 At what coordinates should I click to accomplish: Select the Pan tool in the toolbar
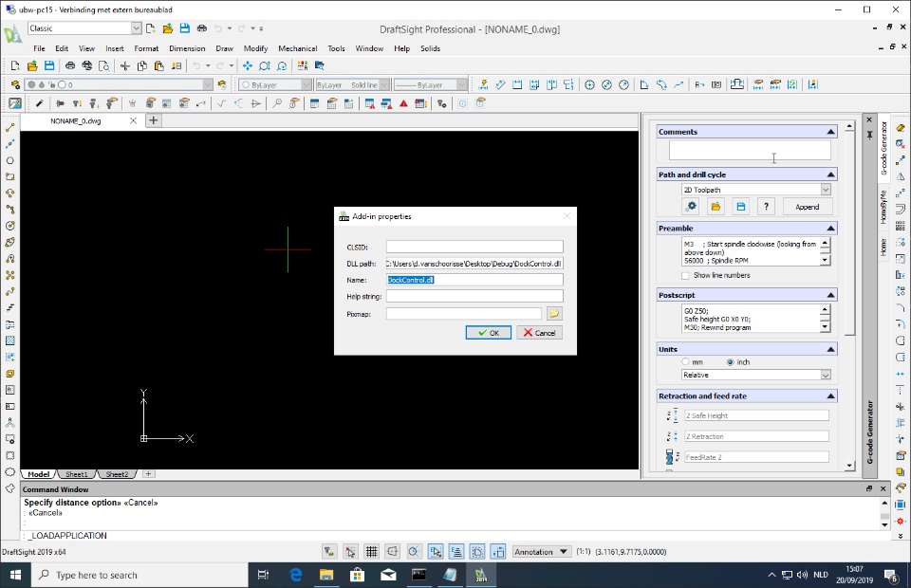pyautogui.click(x=248, y=66)
